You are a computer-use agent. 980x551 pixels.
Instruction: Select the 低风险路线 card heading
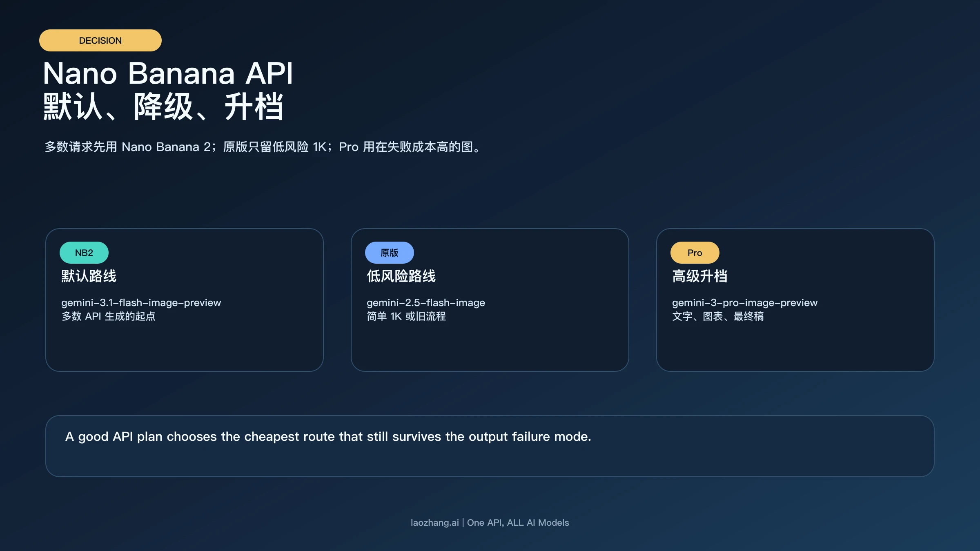(401, 276)
